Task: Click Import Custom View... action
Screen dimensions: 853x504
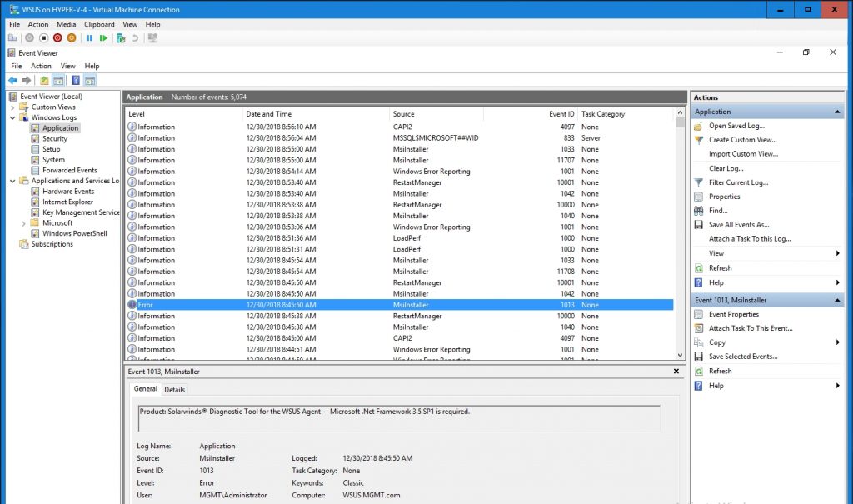Action: point(743,154)
